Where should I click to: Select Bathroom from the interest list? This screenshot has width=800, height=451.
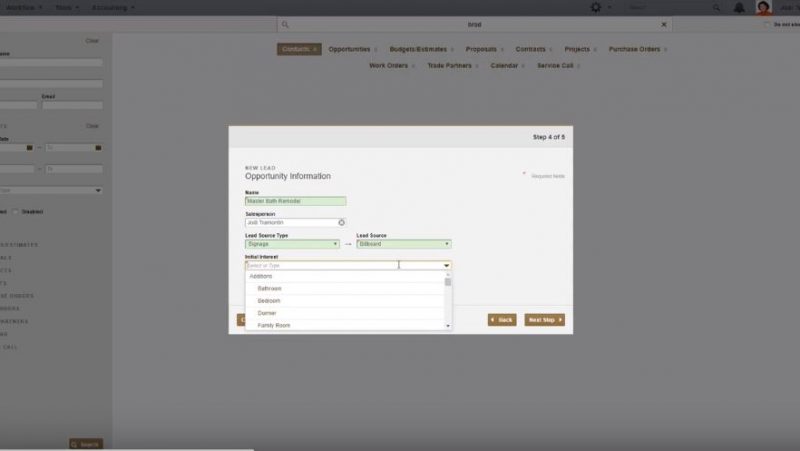[269, 288]
